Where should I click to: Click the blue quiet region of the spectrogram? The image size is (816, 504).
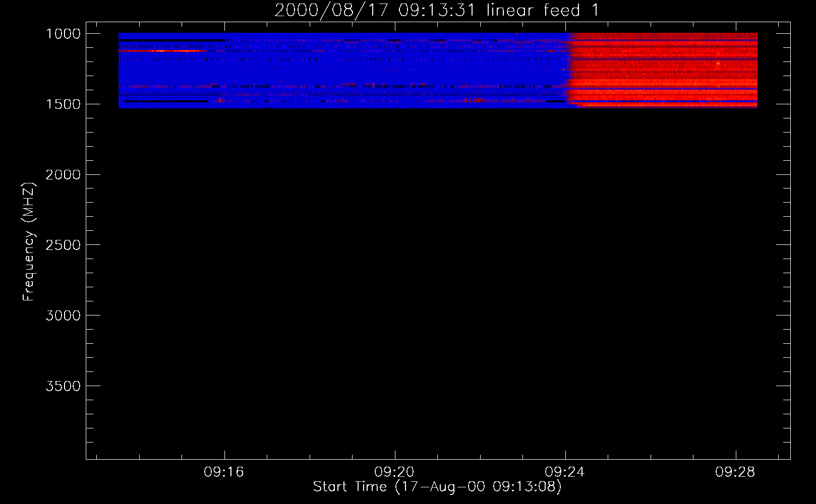(x=343, y=71)
